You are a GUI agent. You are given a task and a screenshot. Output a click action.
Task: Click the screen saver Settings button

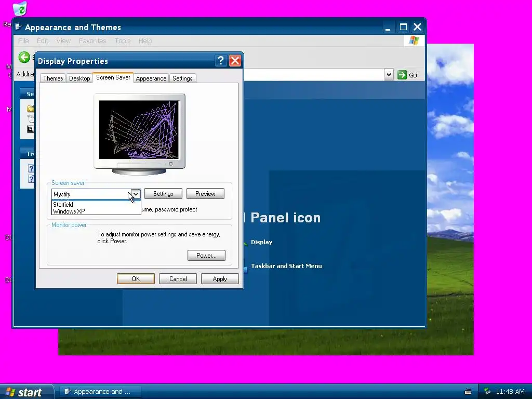tap(163, 194)
